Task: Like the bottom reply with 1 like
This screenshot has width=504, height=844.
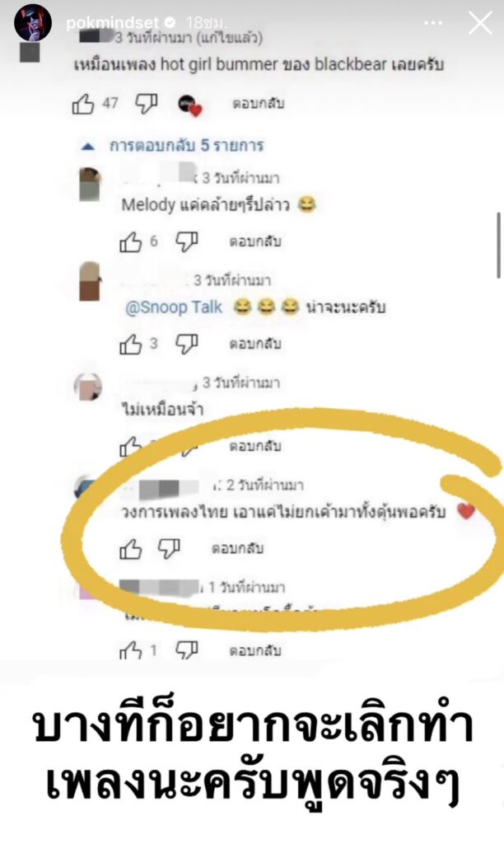Action: [130, 651]
